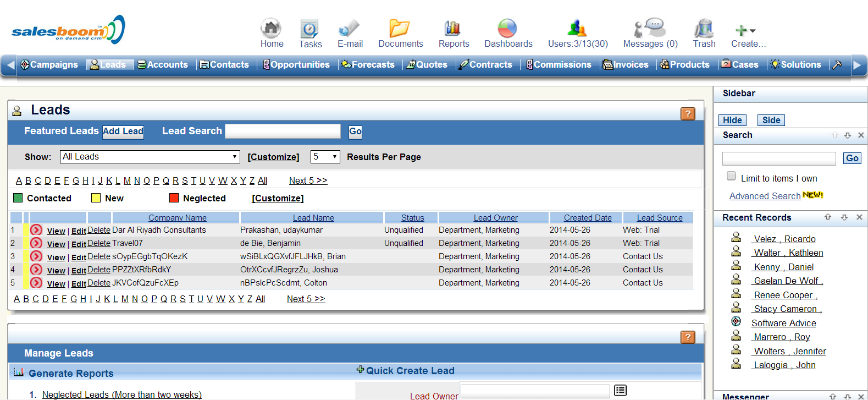Viewport: 868px width, 400px height.
Task: Open the Dashboards pie chart icon
Action: point(507,28)
